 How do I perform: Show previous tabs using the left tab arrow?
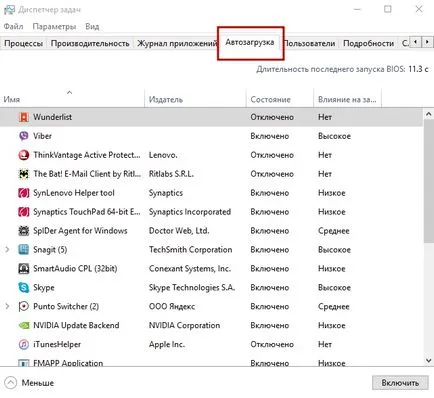415,42
